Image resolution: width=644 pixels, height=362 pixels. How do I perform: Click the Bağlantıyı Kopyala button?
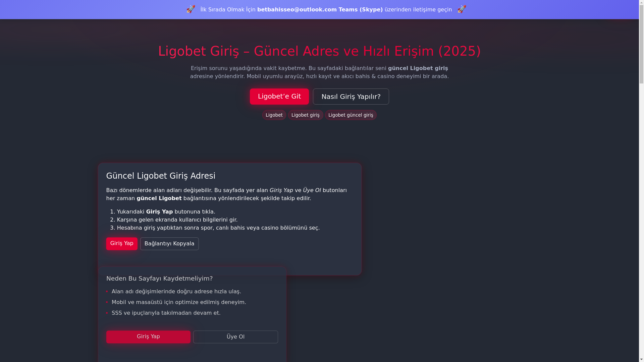pos(169,244)
